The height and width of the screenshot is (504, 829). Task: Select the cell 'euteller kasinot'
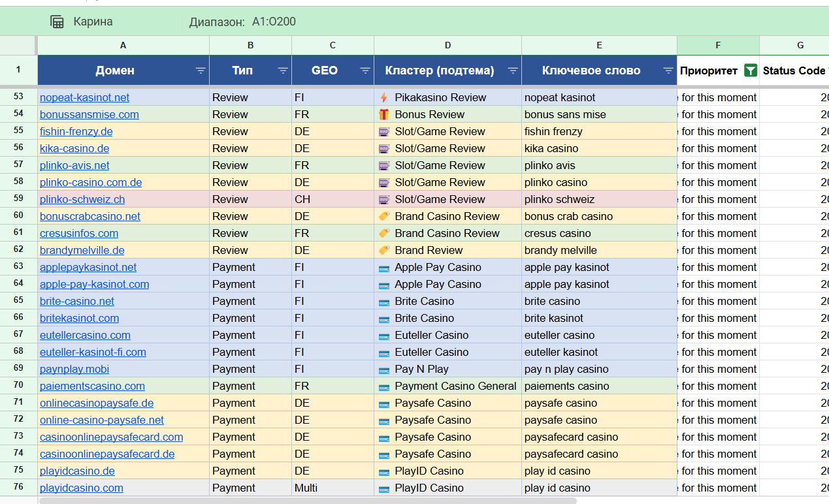[x=599, y=352]
